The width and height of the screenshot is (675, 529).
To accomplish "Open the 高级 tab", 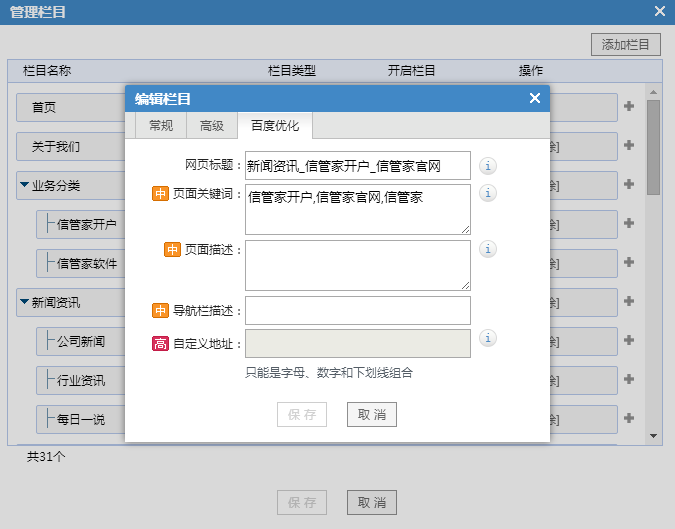I will coord(212,126).
